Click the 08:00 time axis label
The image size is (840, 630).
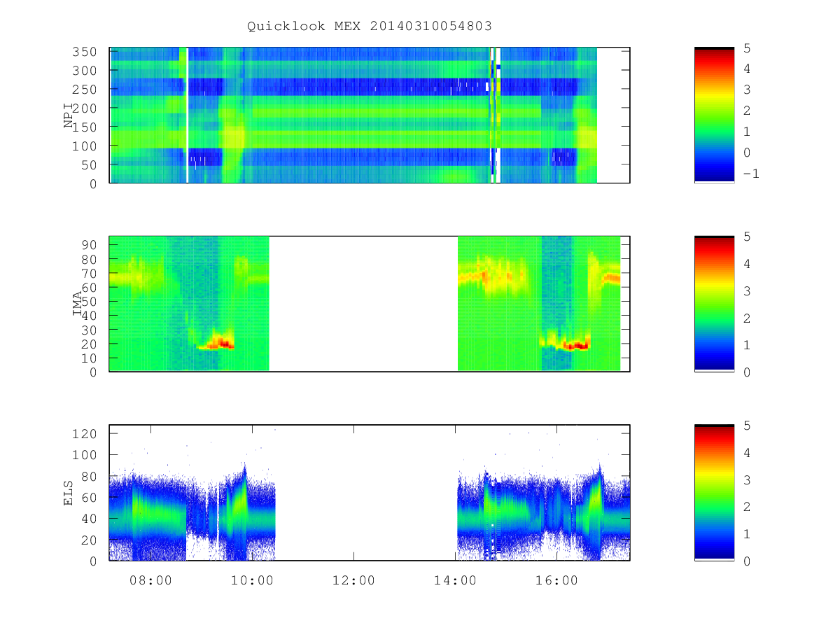[x=151, y=580]
